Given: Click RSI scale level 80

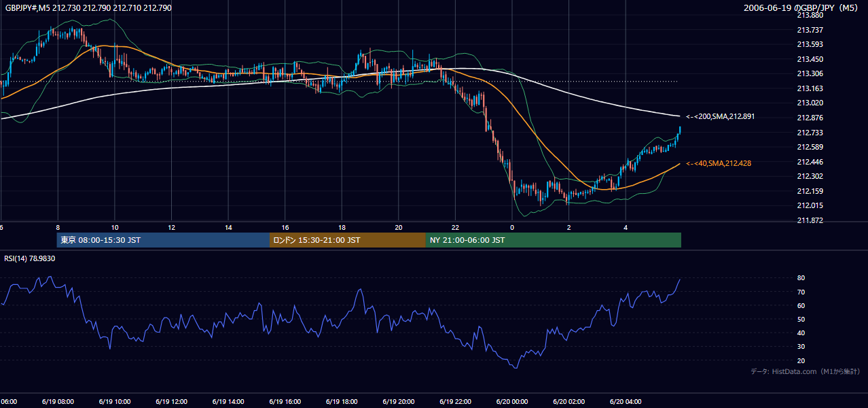Looking at the screenshot, I should click(x=801, y=278).
